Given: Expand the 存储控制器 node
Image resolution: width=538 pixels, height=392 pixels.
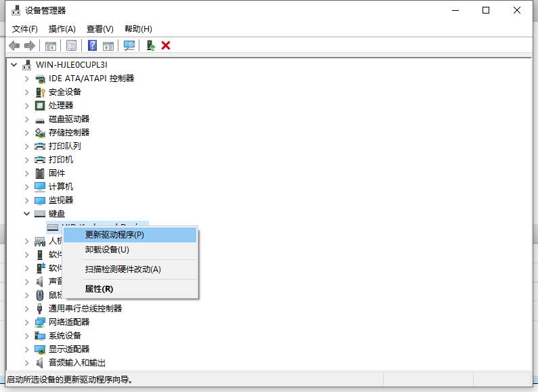Looking at the screenshot, I should point(27,133).
